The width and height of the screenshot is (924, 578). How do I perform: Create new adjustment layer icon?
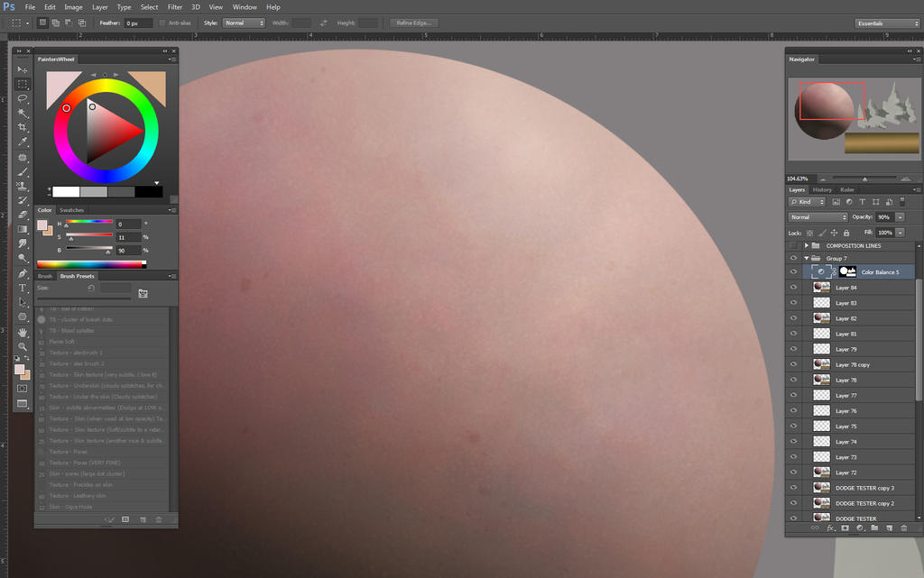[860, 528]
